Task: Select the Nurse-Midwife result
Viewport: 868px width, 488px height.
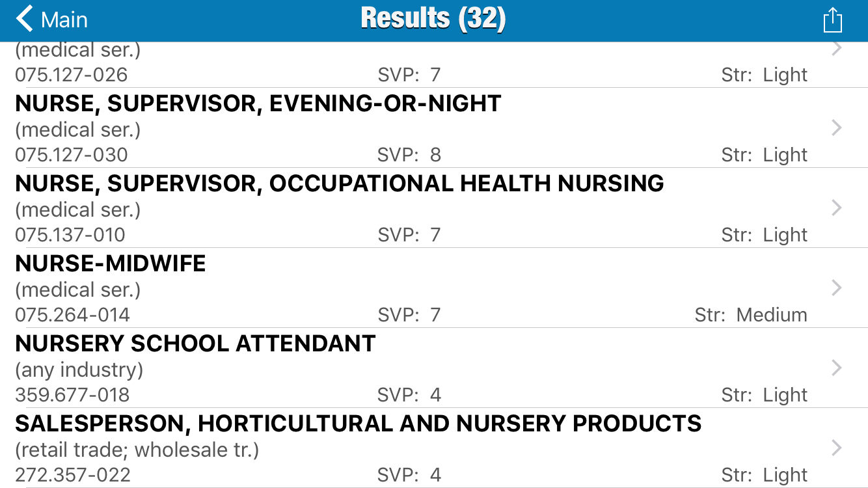Action: (x=111, y=264)
